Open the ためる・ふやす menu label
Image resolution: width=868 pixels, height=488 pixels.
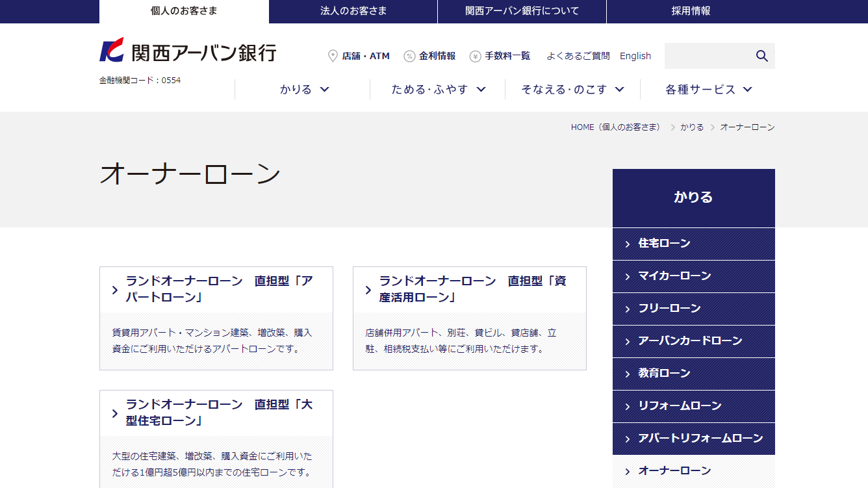[429, 90]
